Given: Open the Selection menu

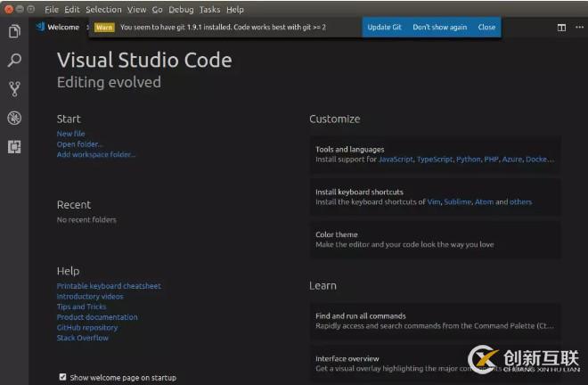Looking at the screenshot, I should click(x=103, y=10).
